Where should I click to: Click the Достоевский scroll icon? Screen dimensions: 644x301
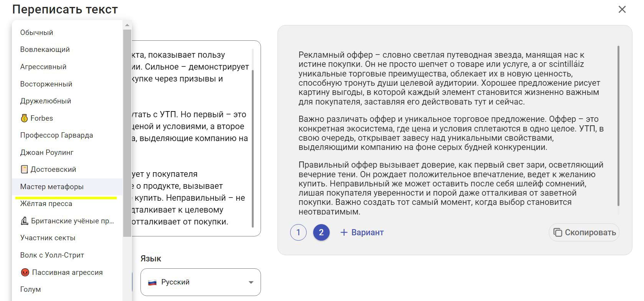24,169
